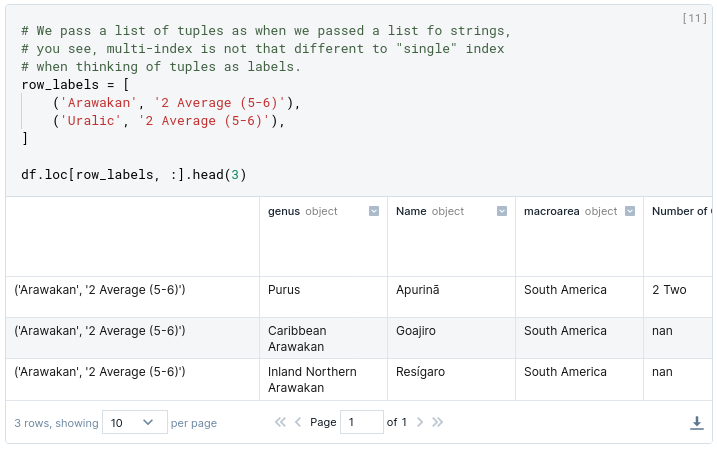Select the Apurinã name cell
The width and height of the screenshot is (717, 449).
pos(451,297)
